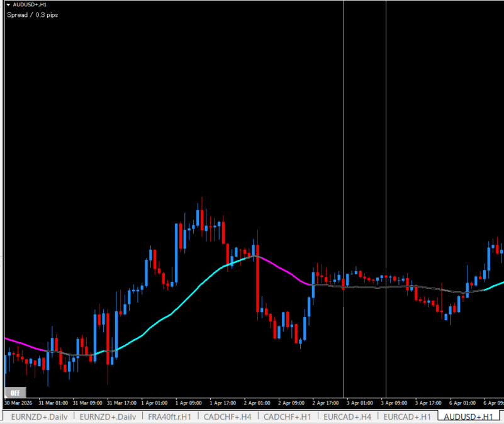
Task: Click the magenta moving average at left edge
Action: point(19,342)
